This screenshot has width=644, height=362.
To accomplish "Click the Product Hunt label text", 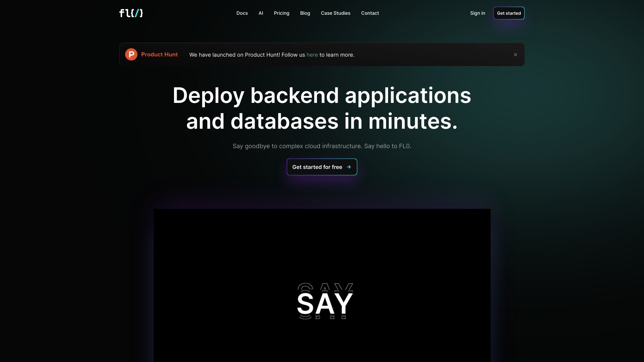I will click(x=159, y=54).
